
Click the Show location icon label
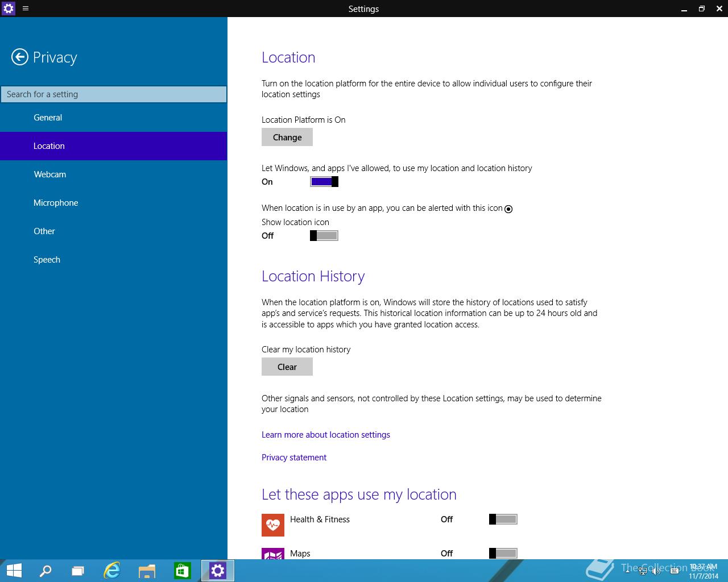point(295,222)
